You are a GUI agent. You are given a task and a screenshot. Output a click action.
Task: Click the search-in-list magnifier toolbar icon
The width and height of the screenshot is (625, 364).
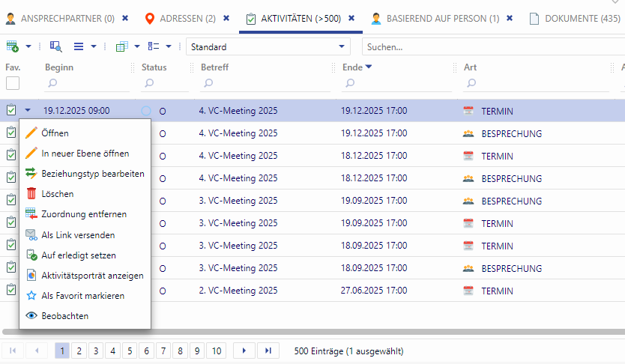tap(55, 46)
